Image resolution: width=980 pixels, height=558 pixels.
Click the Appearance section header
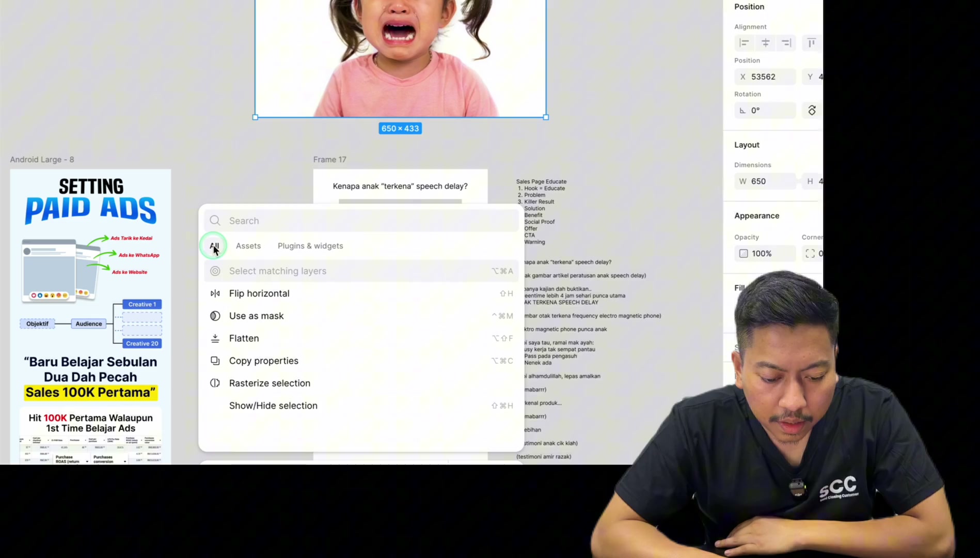tap(757, 216)
